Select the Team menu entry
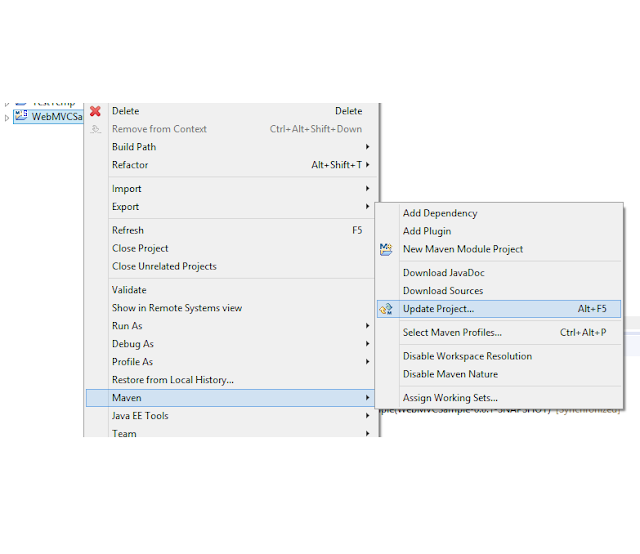Viewport: 640px width, 554px height. coord(230,432)
